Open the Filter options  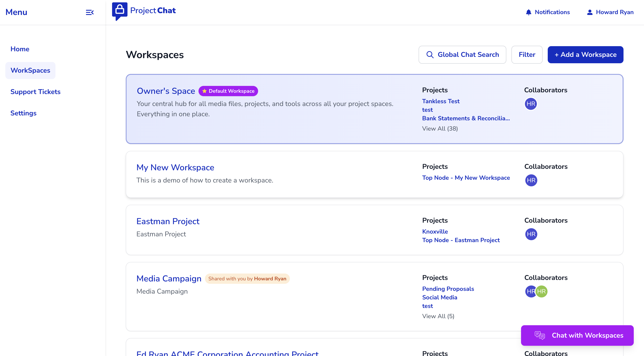coord(527,54)
